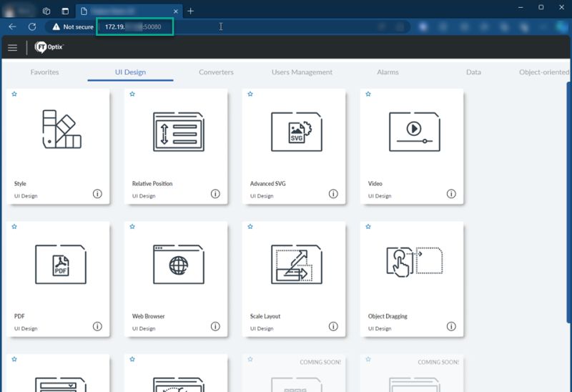The height and width of the screenshot is (392, 572).
Task: Show info for the Style card
Action: 97,194
